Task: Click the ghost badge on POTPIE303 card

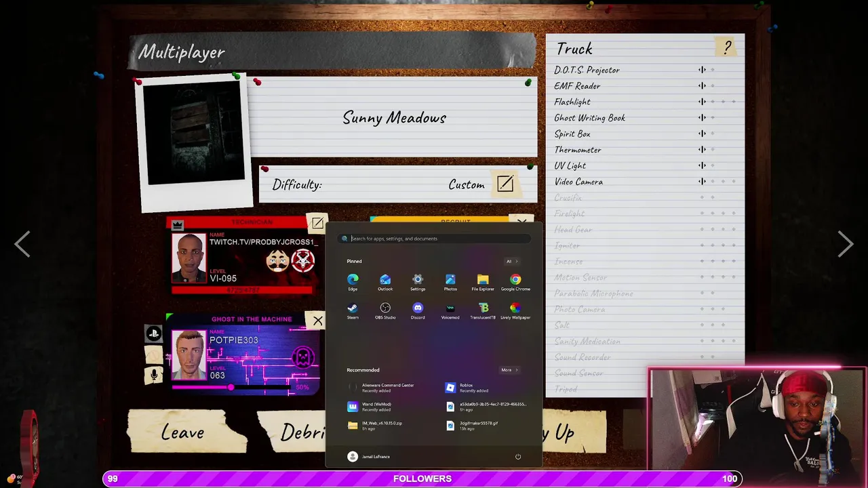Action: coord(303,357)
